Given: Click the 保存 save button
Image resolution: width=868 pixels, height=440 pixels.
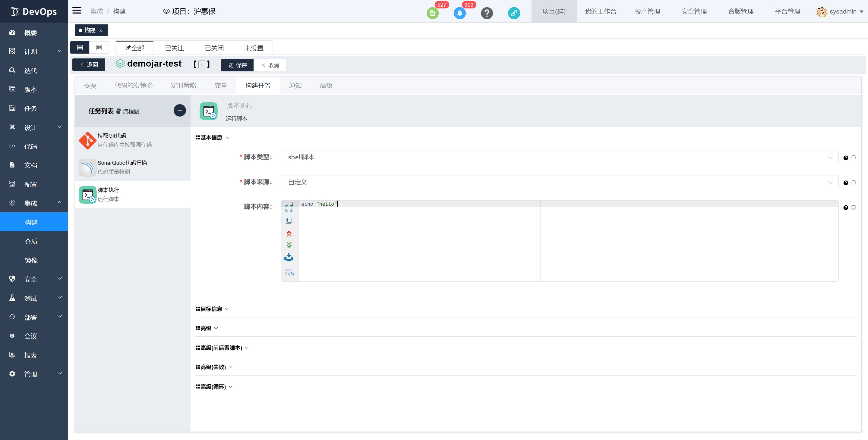Looking at the screenshot, I should tap(237, 65).
